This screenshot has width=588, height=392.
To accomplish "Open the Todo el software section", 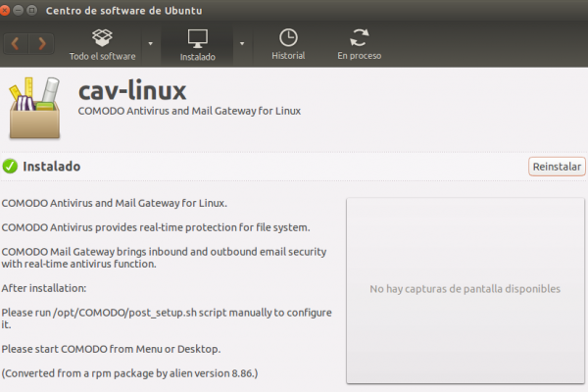I will tap(102, 45).
